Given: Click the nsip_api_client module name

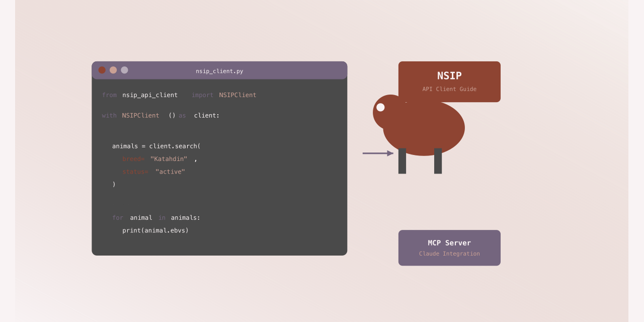Looking at the screenshot, I should coord(150,95).
